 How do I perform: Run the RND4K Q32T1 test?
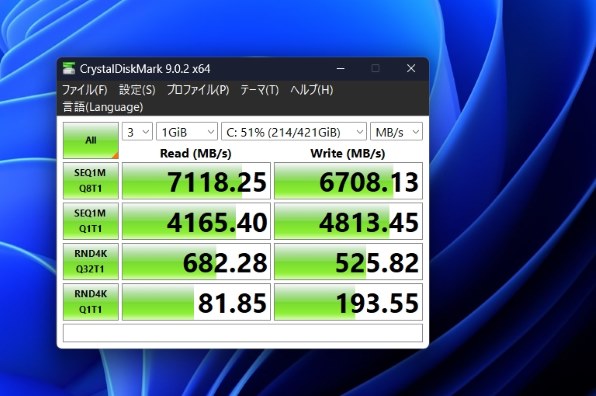(91, 261)
